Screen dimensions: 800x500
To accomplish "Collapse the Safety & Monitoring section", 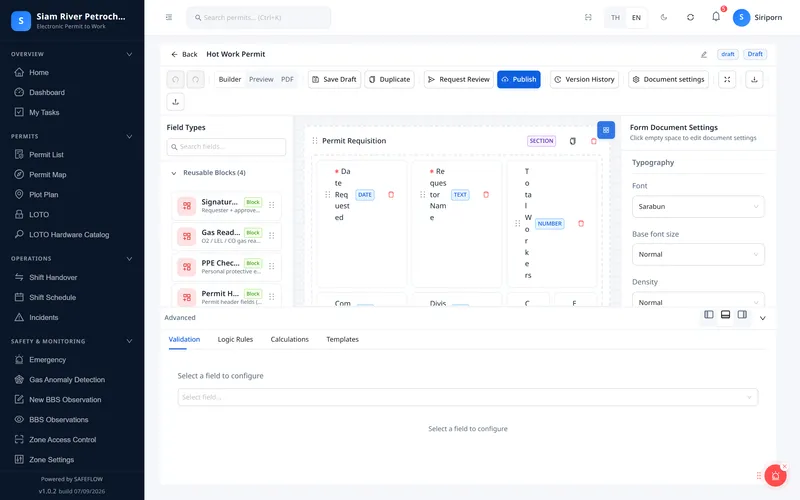I will click(x=129, y=341).
